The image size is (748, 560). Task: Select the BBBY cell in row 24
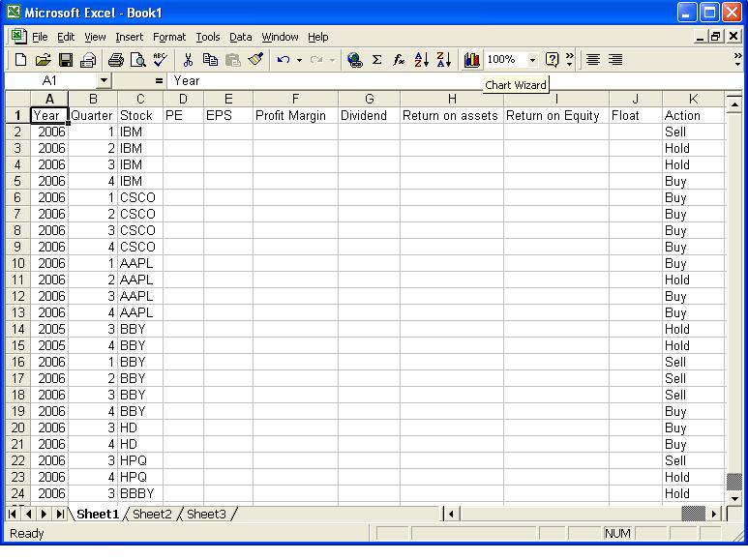140,493
